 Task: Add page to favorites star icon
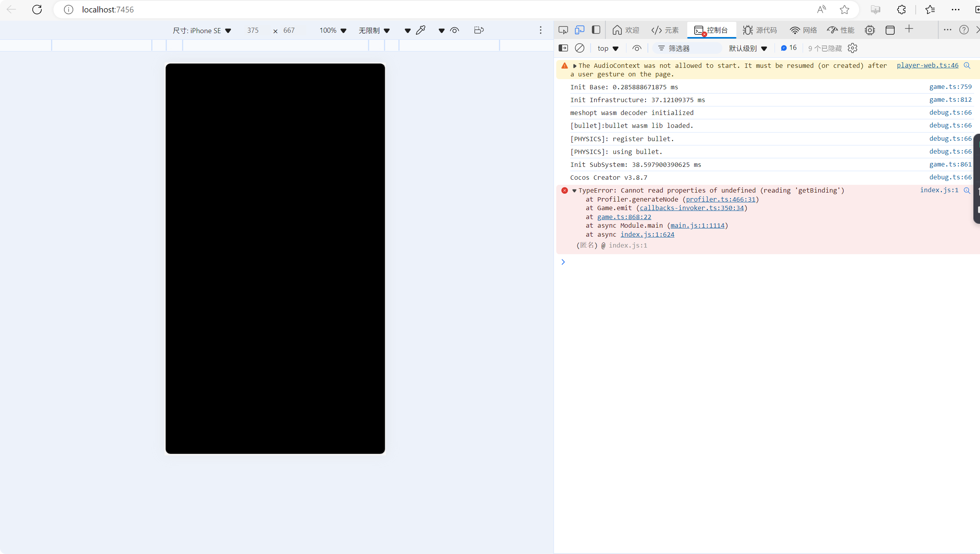[844, 9]
